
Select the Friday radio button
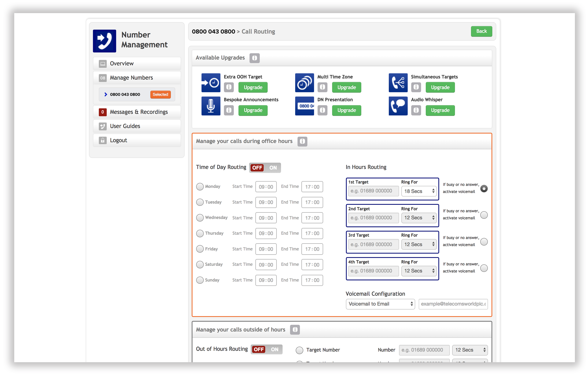pyautogui.click(x=200, y=249)
